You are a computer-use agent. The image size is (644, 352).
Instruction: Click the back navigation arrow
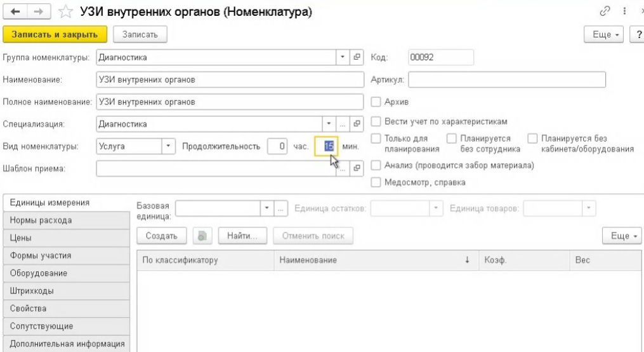click(x=14, y=11)
